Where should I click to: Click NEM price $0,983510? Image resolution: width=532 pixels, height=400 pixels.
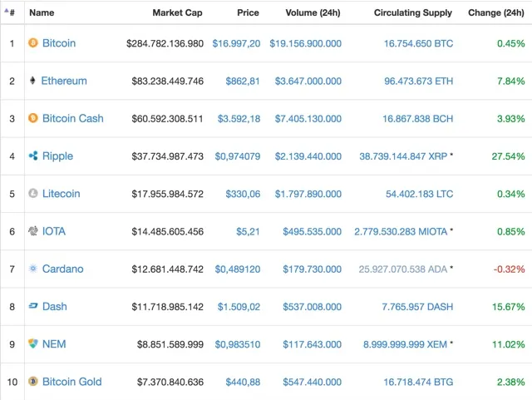(238, 344)
